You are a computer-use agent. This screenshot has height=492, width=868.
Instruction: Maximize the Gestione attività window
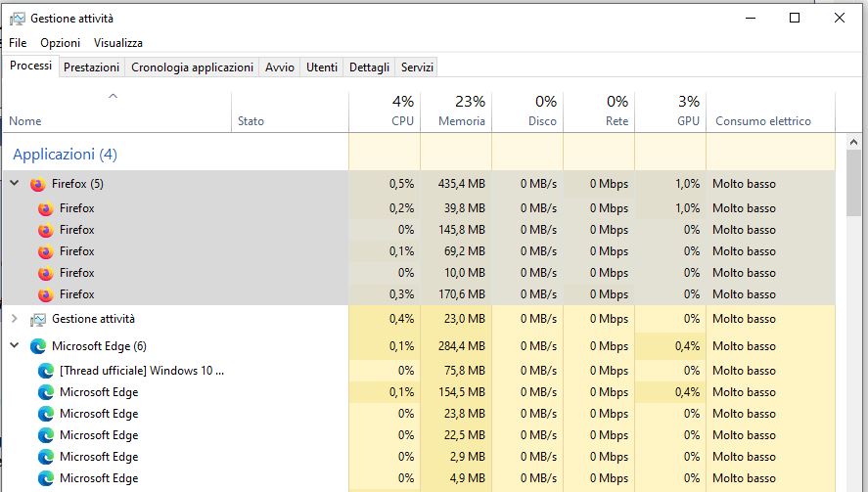(x=795, y=18)
